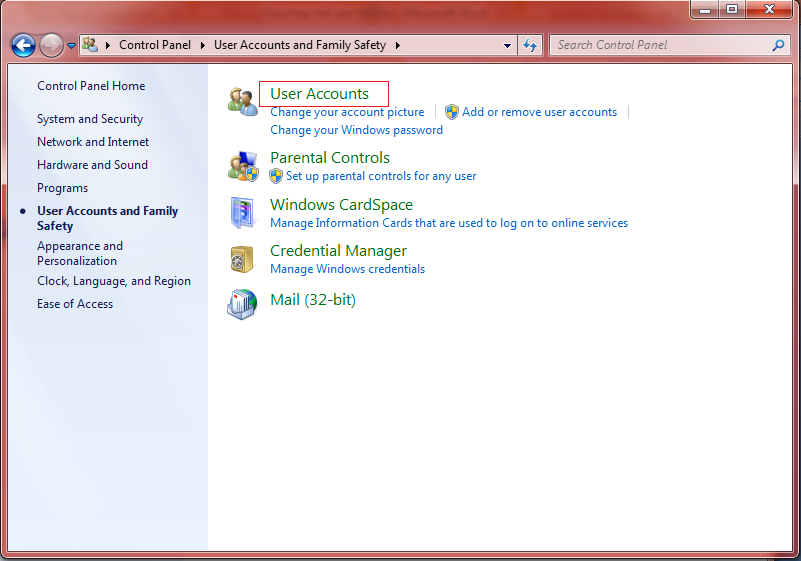The height and width of the screenshot is (561, 801).
Task: Click the Control Panel breadcrumb
Action: (155, 45)
